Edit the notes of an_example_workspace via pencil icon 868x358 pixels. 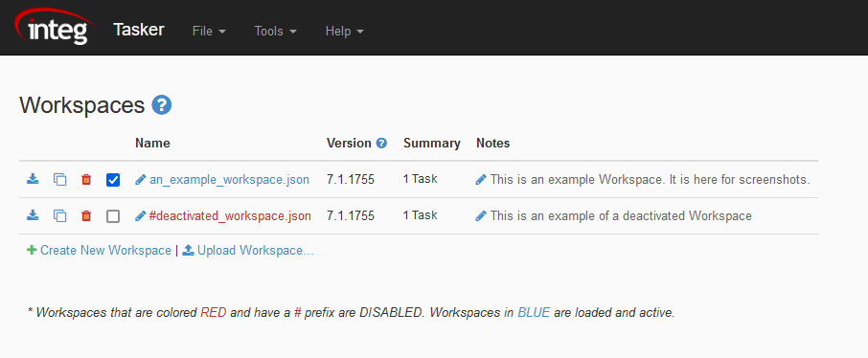pyautogui.click(x=481, y=179)
